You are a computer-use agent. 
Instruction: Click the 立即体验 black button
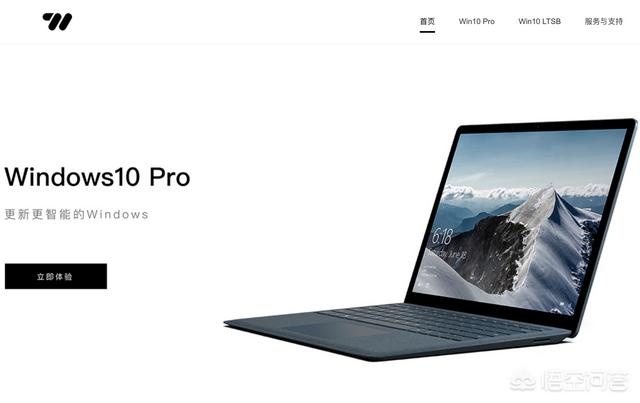(x=56, y=276)
